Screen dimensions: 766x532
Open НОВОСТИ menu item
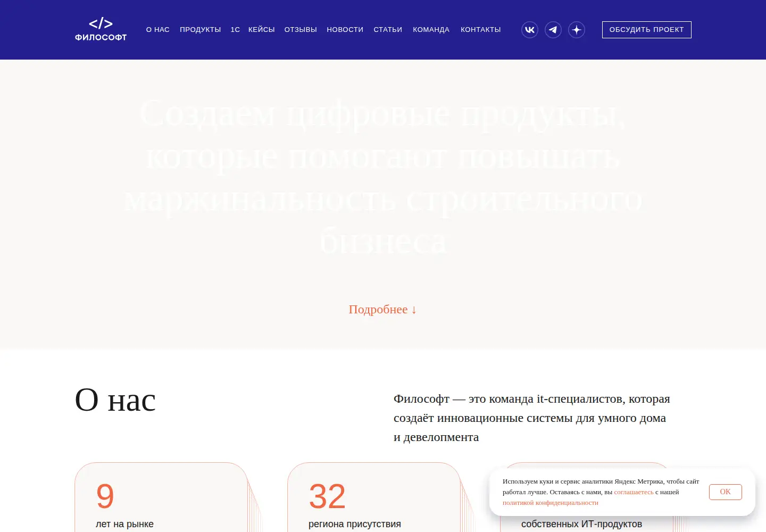click(345, 30)
